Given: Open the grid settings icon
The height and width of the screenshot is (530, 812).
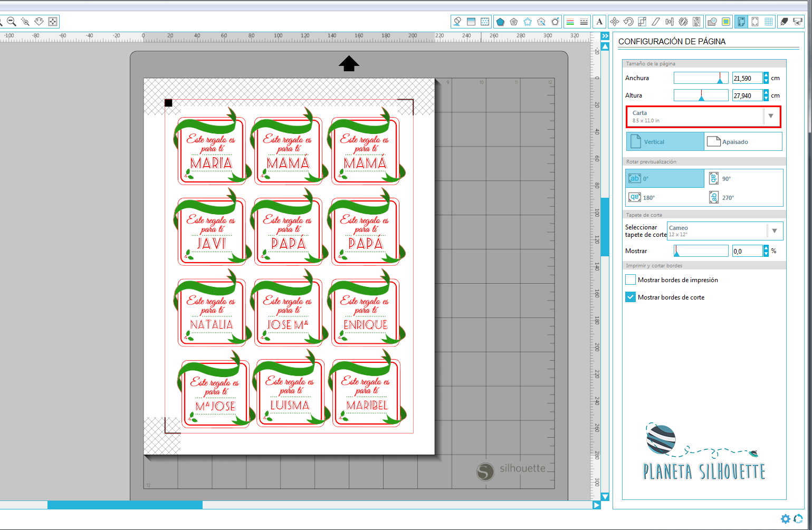Looking at the screenshot, I should (769, 22).
